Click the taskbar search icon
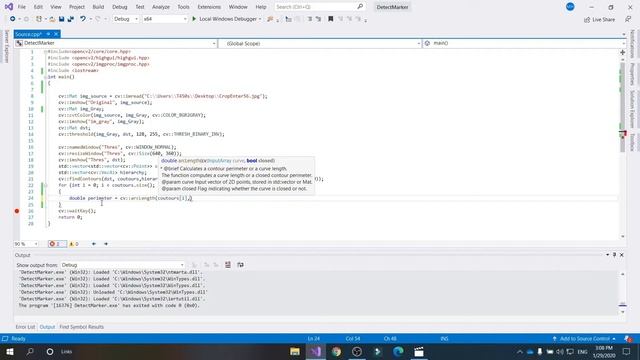Viewport: 640px width, 360px height. tap(30, 351)
